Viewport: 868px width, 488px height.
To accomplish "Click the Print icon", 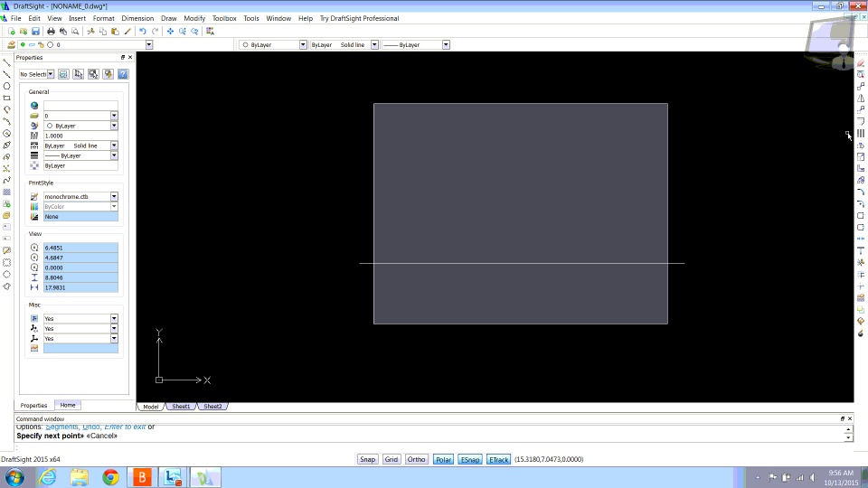I will (x=51, y=32).
